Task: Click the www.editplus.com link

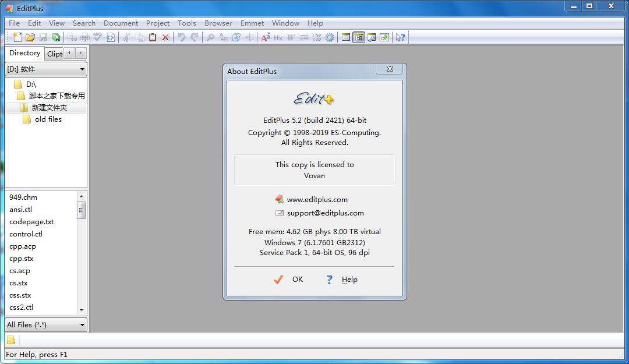Action: (317, 199)
